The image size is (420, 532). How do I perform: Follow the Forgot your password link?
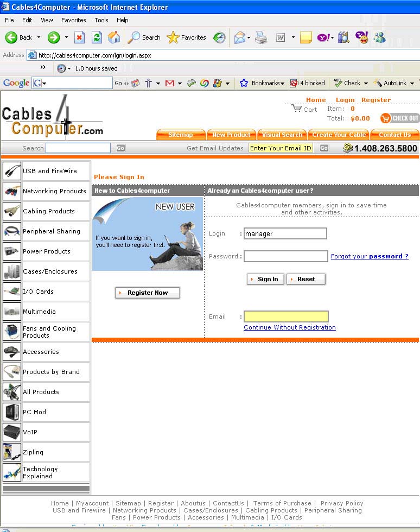(x=370, y=256)
